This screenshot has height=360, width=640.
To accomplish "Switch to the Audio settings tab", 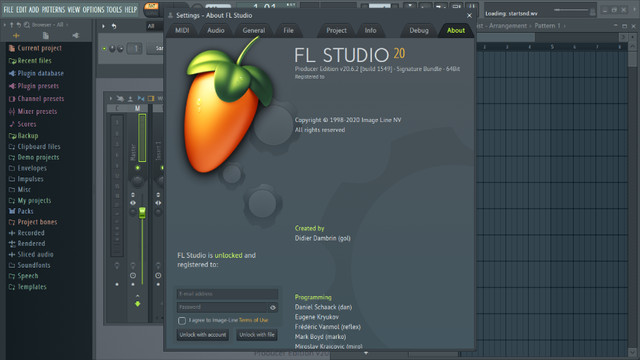I will pyautogui.click(x=216, y=30).
